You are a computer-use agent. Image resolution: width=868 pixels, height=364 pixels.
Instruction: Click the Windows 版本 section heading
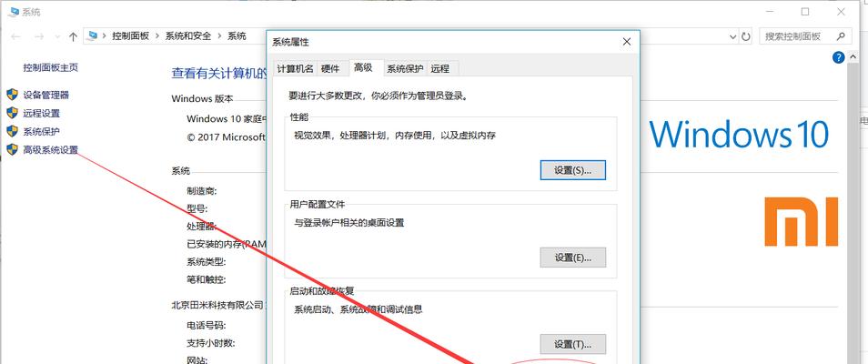pyautogui.click(x=203, y=98)
